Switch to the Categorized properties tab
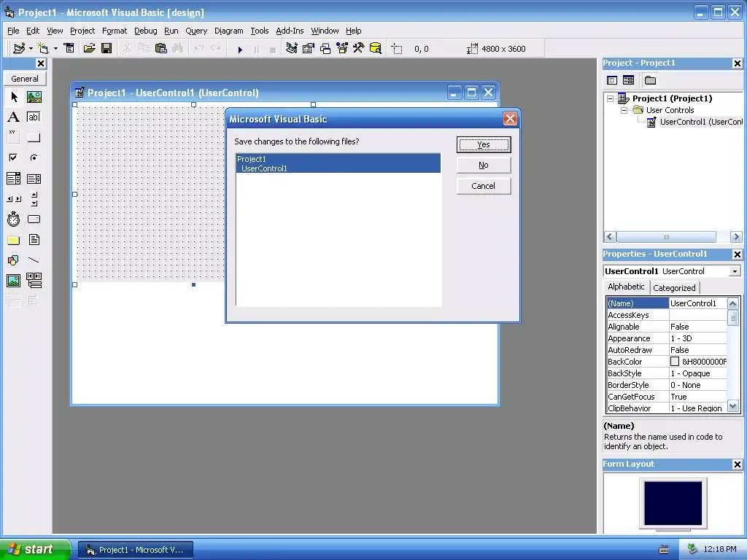The height and width of the screenshot is (560, 747). click(x=674, y=287)
